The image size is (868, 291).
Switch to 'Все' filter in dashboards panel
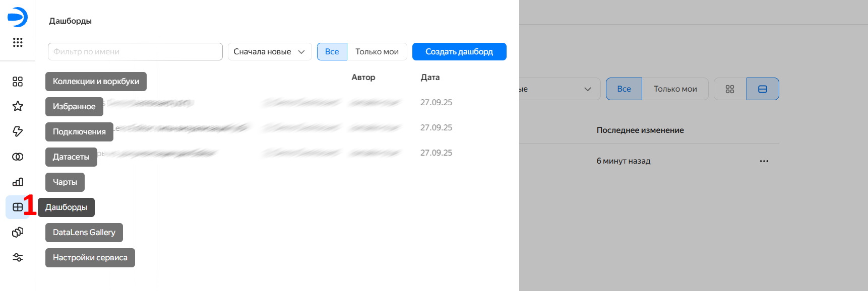click(x=332, y=51)
